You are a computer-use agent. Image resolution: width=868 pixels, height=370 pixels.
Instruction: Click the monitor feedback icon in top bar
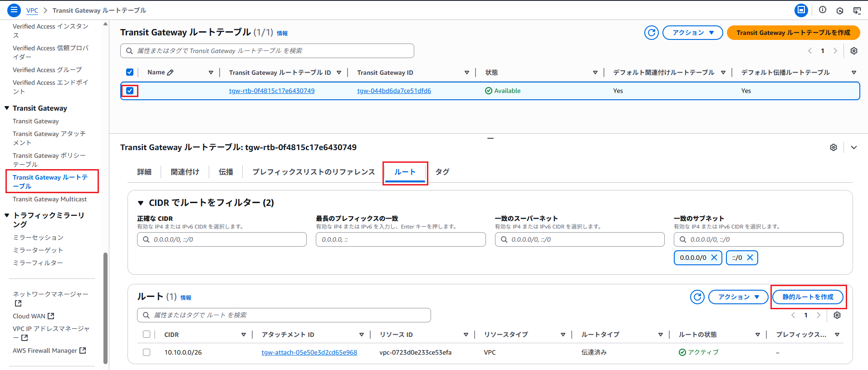857,10
